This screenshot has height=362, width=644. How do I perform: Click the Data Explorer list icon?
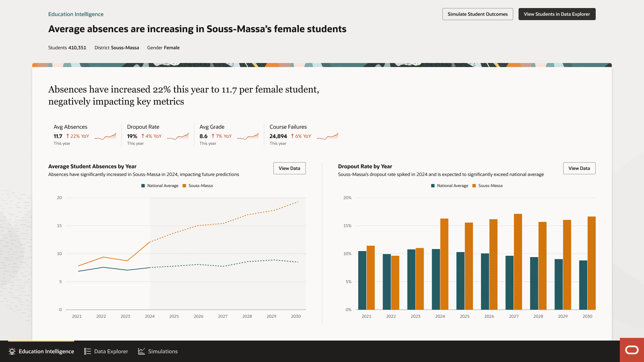(x=88, y=351)
